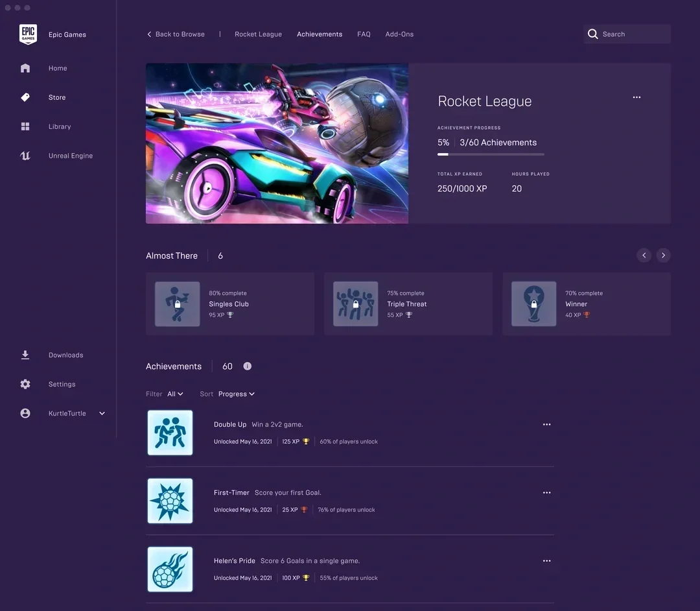700x611 pixels.
Task: Click the "Win a 2v2 game." description
Action: tap(277, 424)
